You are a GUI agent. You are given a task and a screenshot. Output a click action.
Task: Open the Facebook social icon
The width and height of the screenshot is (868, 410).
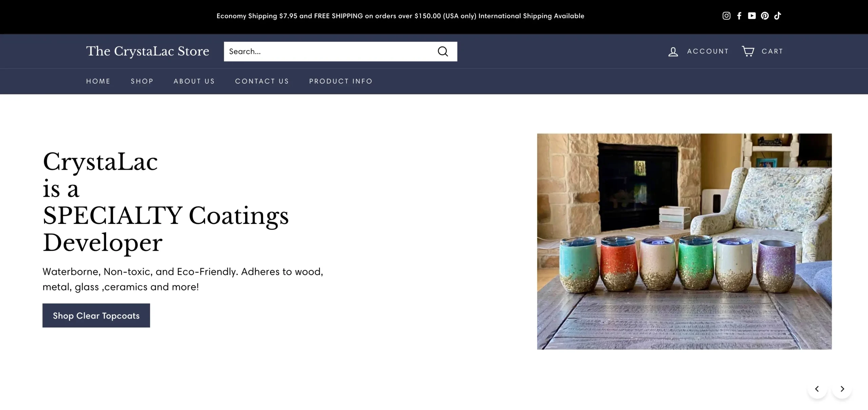click(739, 16)
